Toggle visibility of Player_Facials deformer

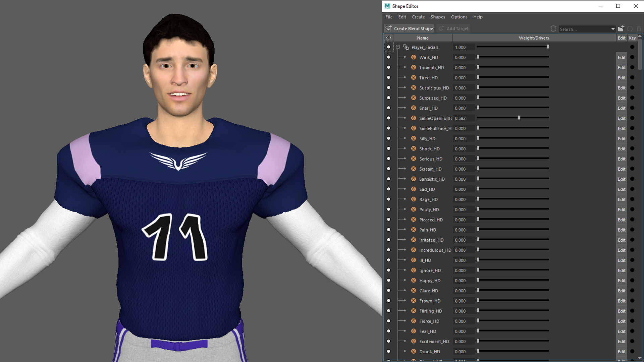(388, 47)
